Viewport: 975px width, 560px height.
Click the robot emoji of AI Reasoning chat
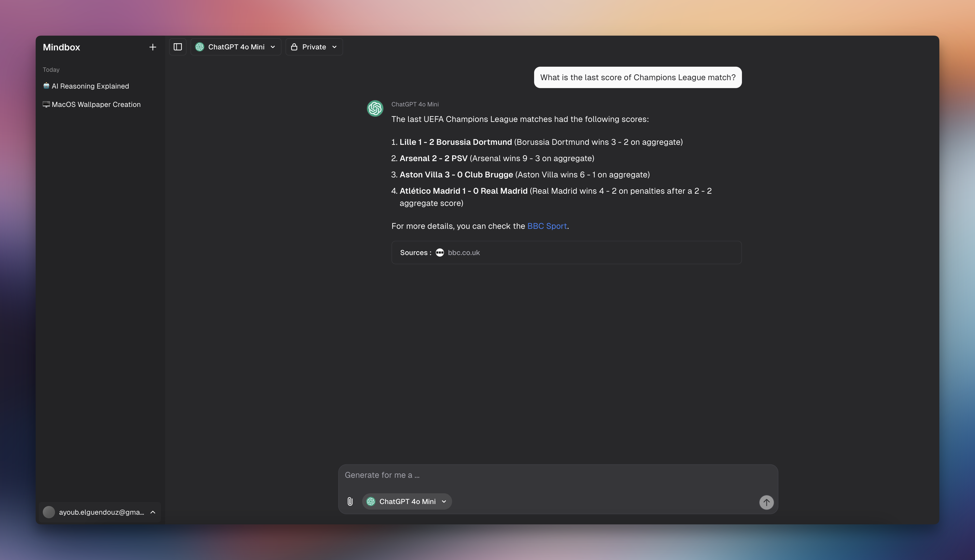pyautogui.click(x=46, y=86)
